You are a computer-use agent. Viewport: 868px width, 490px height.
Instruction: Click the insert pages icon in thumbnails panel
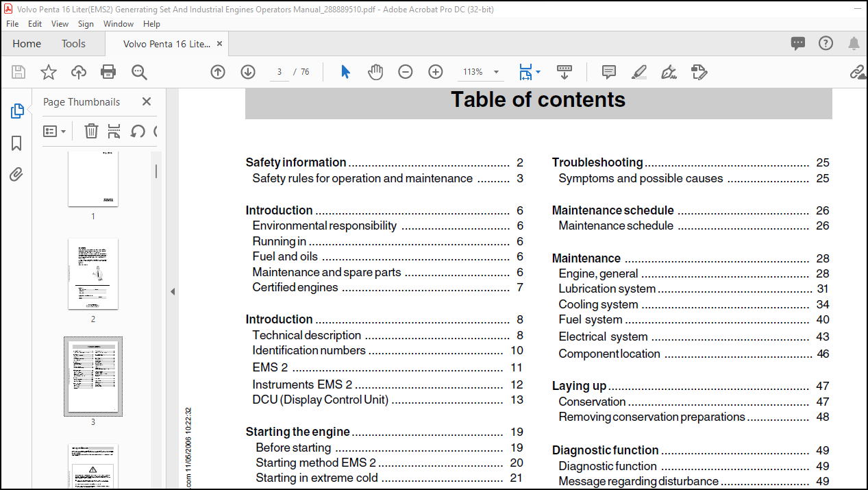coord(114,131)
